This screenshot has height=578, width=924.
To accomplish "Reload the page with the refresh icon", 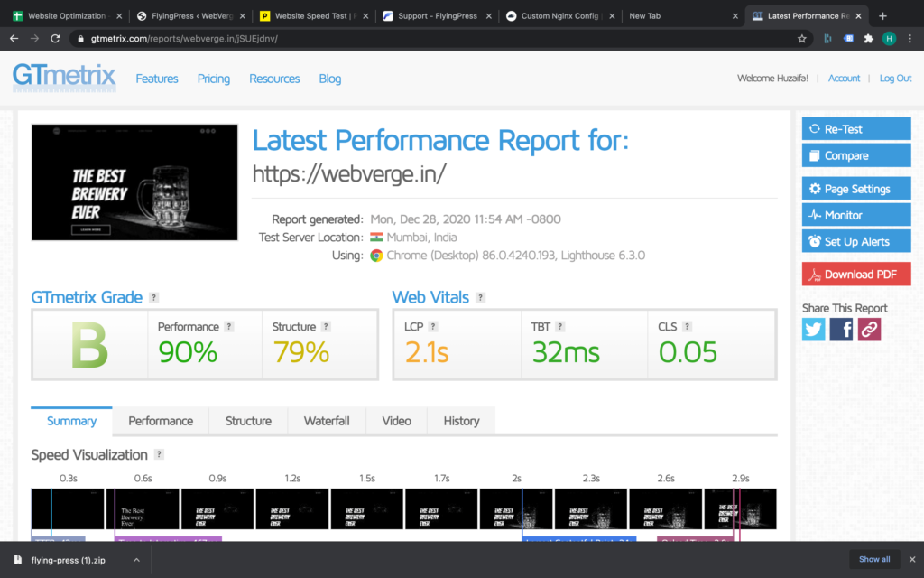I will 56,39.
